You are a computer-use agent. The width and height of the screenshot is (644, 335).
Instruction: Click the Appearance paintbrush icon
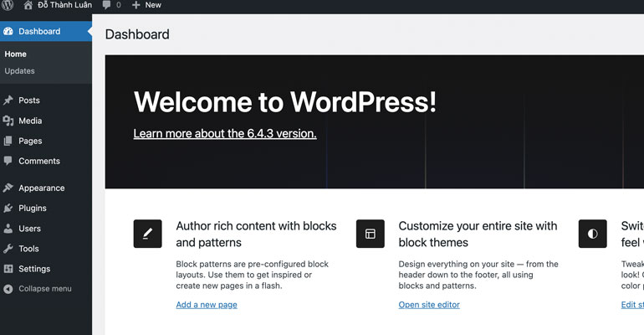click(x=8, y=188)
